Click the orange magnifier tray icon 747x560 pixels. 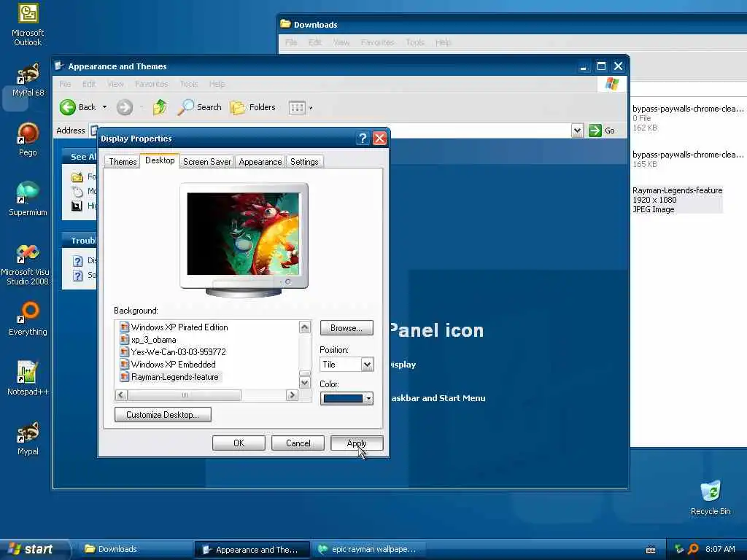pos(694,549)
